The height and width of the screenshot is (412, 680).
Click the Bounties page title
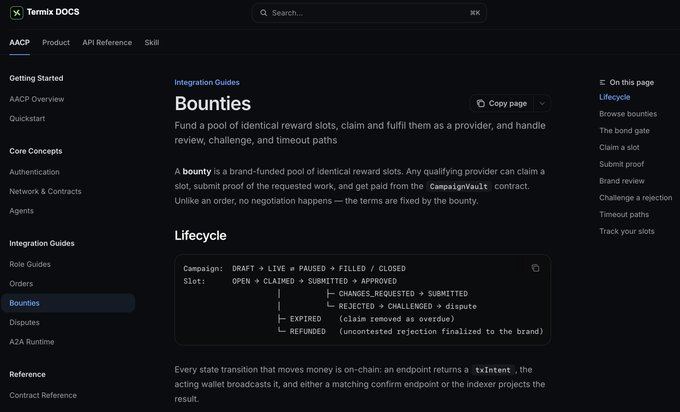212,104
